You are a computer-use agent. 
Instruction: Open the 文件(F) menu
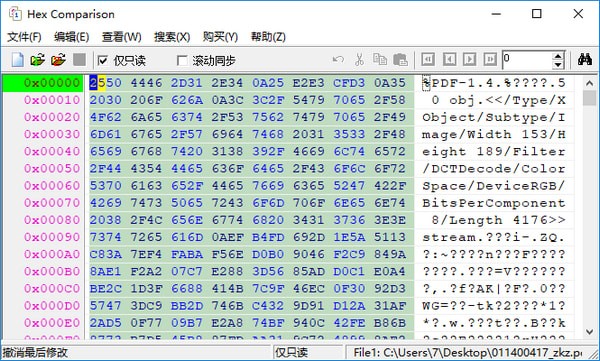point(24,37)
